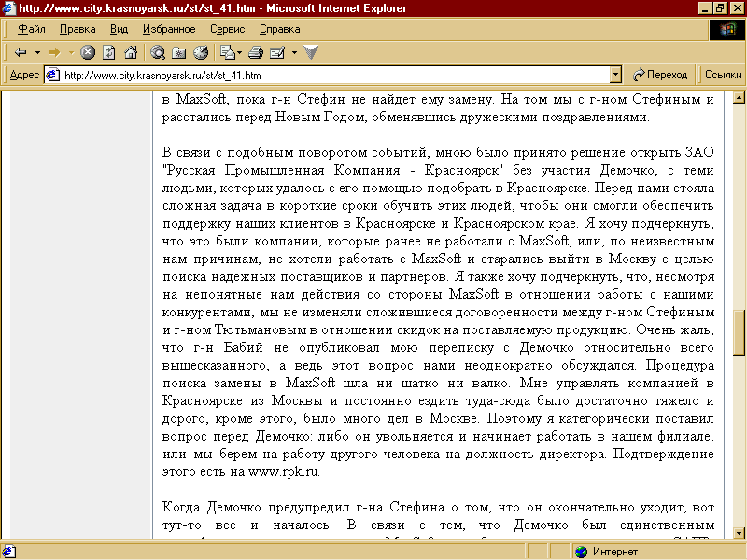
Task: Open the Forward history dropdown arrow
Action: (x=71, y=53)
